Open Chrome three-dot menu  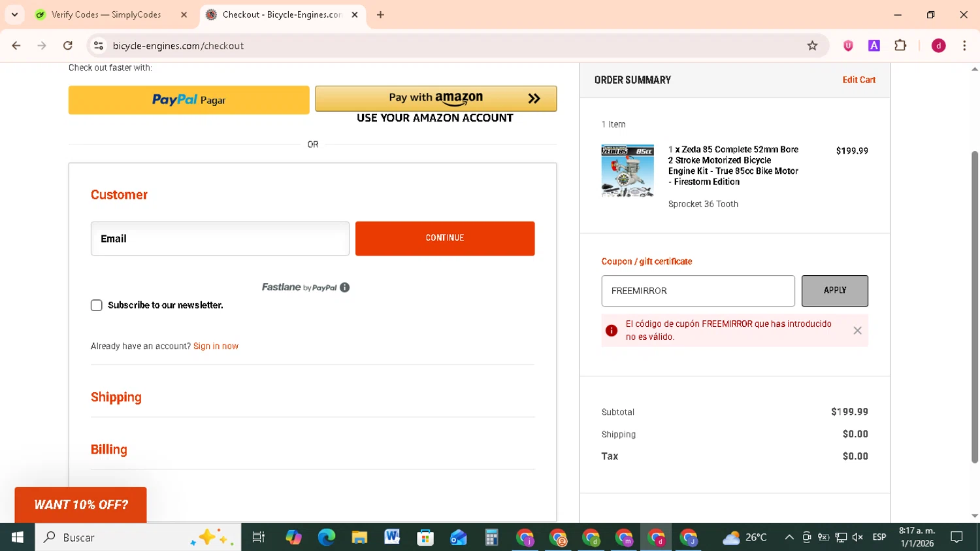click(964, 46)
